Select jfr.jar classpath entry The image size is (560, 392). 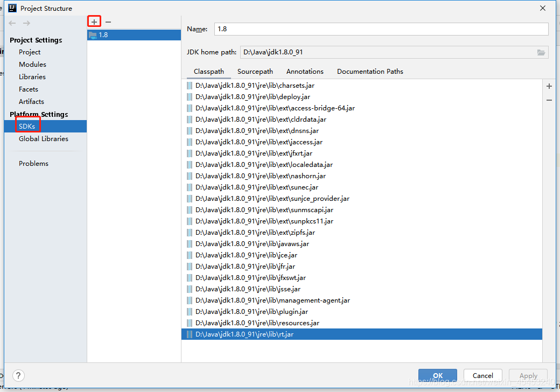[362, 267]
